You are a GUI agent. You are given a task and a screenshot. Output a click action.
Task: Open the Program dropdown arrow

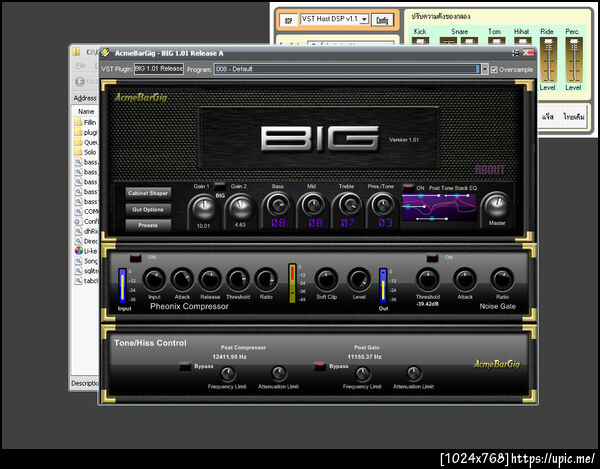[484, 69]
